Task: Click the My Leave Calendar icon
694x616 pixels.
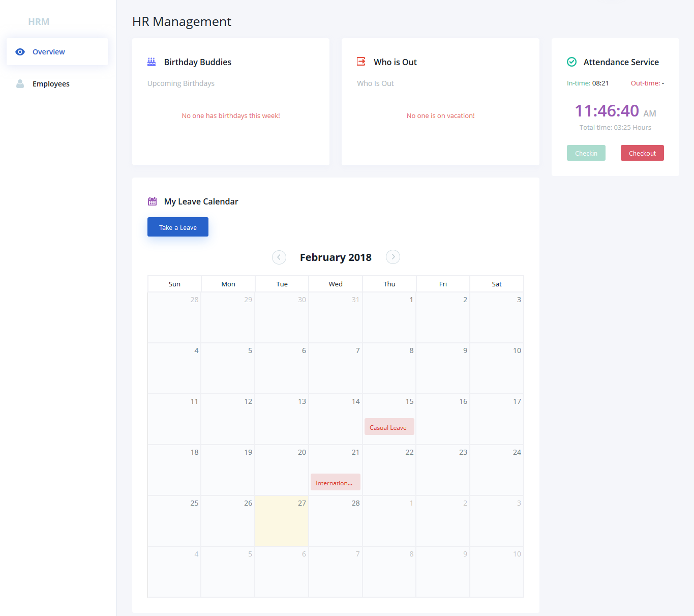Action: pos(152,201)
